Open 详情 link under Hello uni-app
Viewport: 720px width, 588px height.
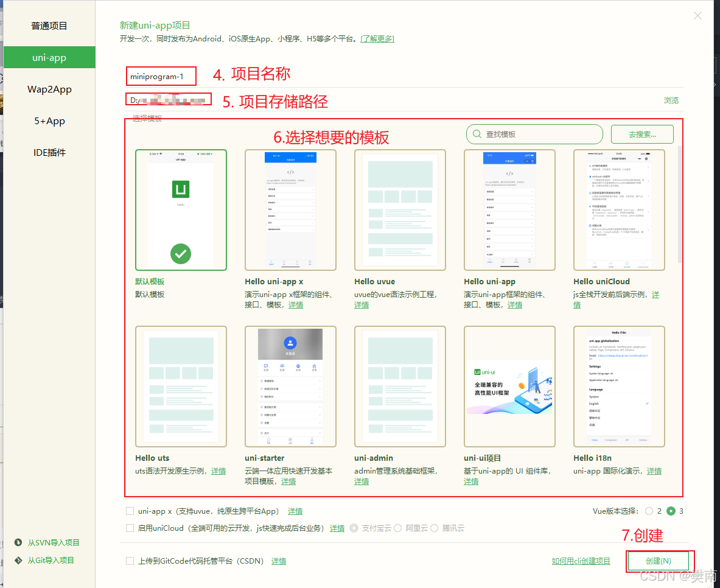515,305
